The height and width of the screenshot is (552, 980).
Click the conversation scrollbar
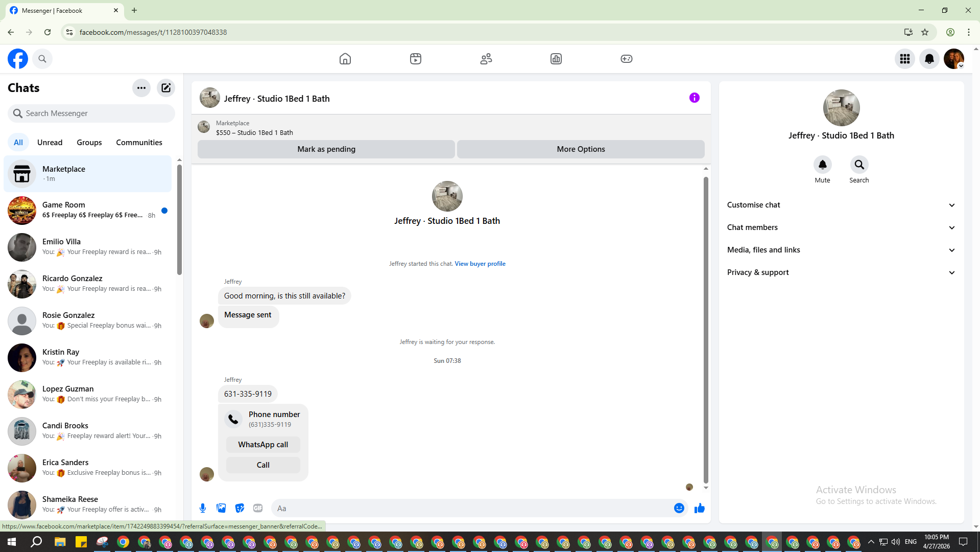click(706, 330)
